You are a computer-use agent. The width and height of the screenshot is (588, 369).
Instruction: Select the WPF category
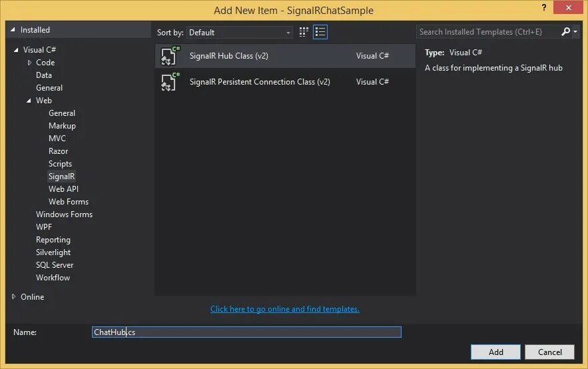[x=44, y=227]
